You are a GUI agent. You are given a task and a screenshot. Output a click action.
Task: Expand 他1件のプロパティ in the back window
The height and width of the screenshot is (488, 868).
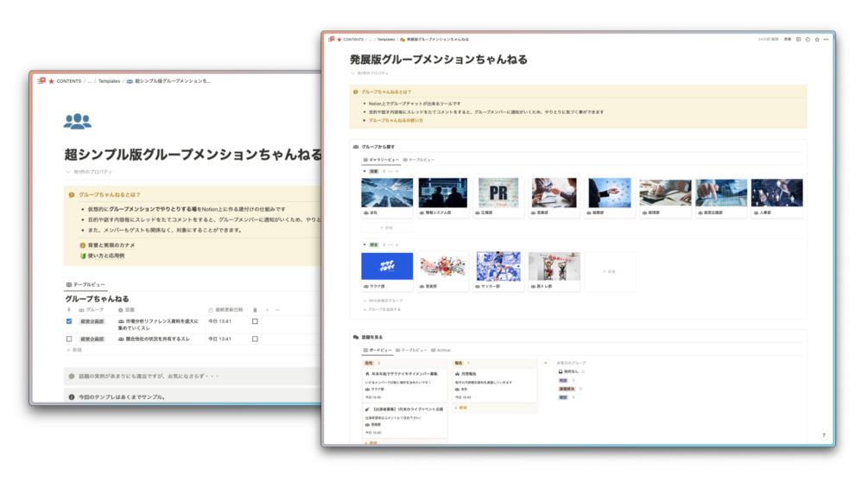(x=89, y=172)
